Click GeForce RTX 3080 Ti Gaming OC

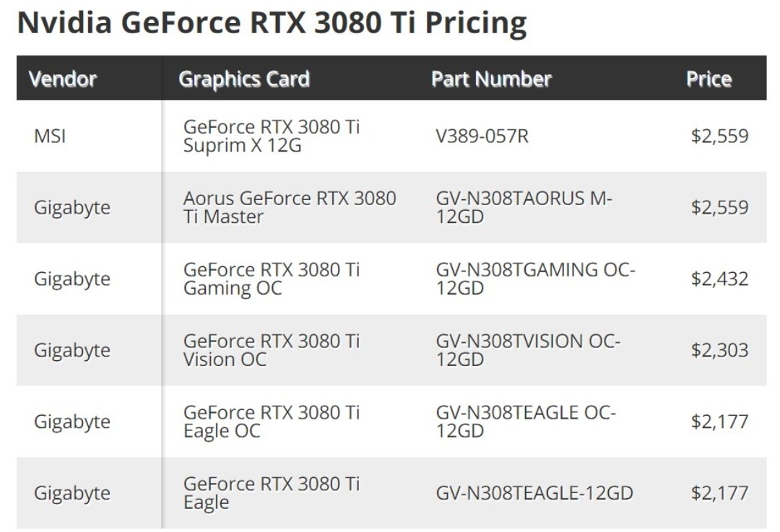(272, 279)
